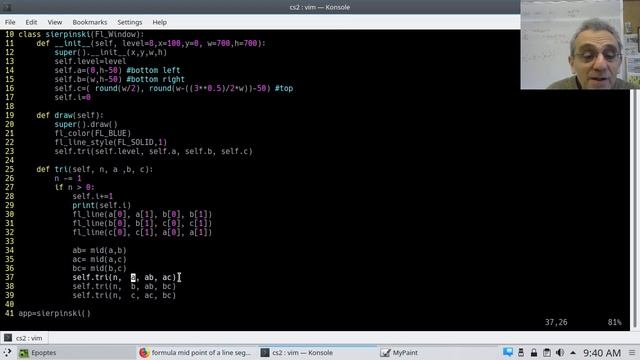640x360 pixels.
Task: Click 'print(self.i)' on line 29
Action: (102, 205)
